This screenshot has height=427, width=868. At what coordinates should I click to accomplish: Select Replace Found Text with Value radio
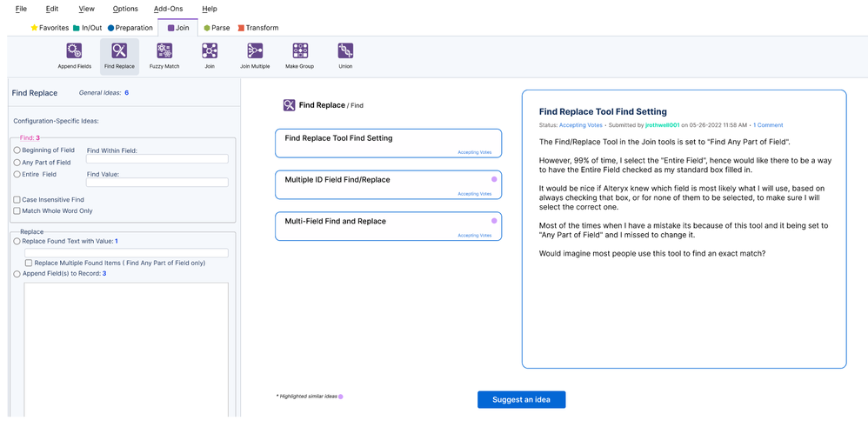coord(17,242)
